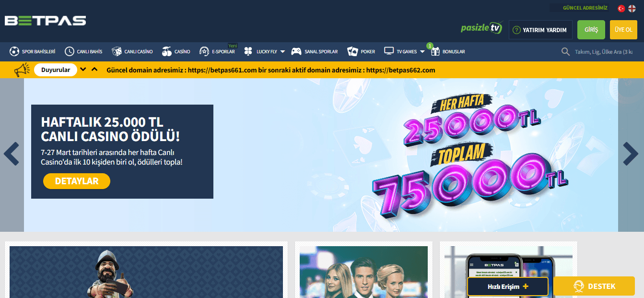Switch language with the Turkish flag
The height and width of the screenshot is (298, 644).
pyautogui.click(x=621, y=8)
